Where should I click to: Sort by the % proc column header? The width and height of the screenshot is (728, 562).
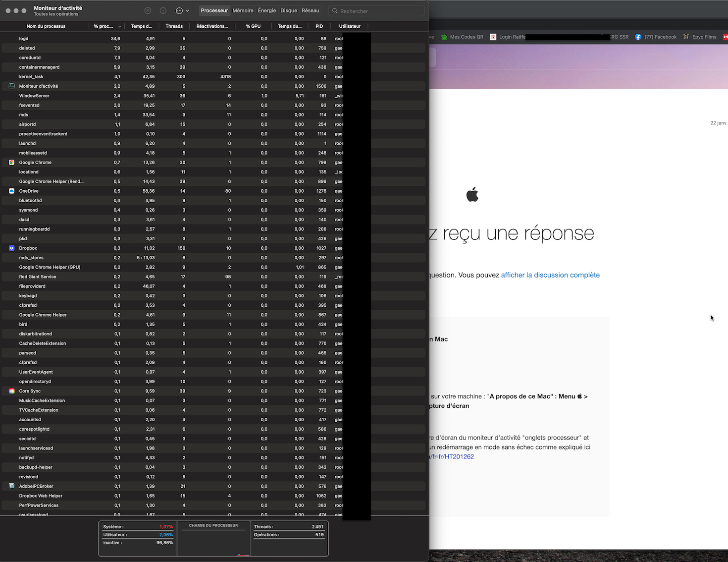point(104,26)
